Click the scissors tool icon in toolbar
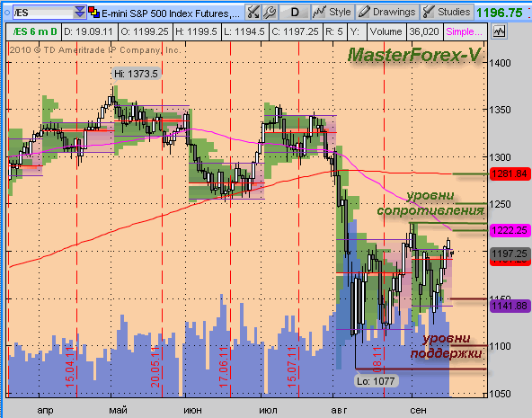Screen dimensions: 532x418 (253, 13)
